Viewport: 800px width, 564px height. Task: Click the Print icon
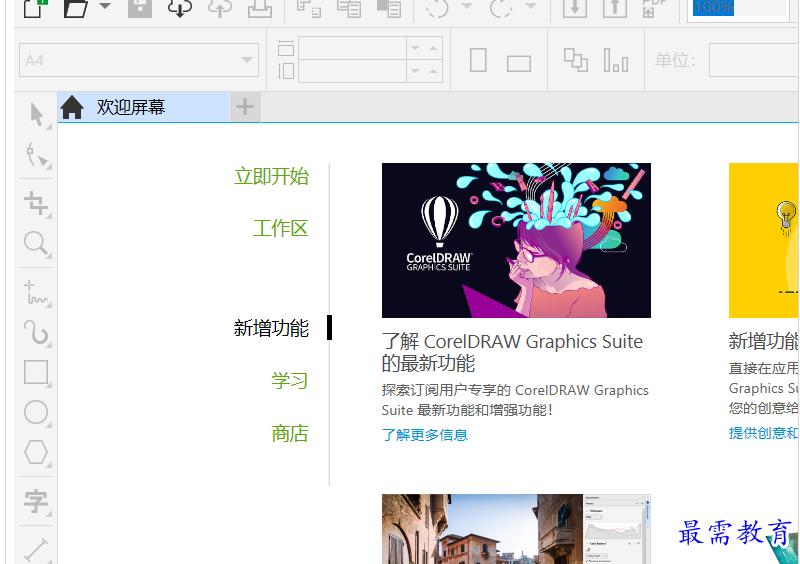click(260, 8)
